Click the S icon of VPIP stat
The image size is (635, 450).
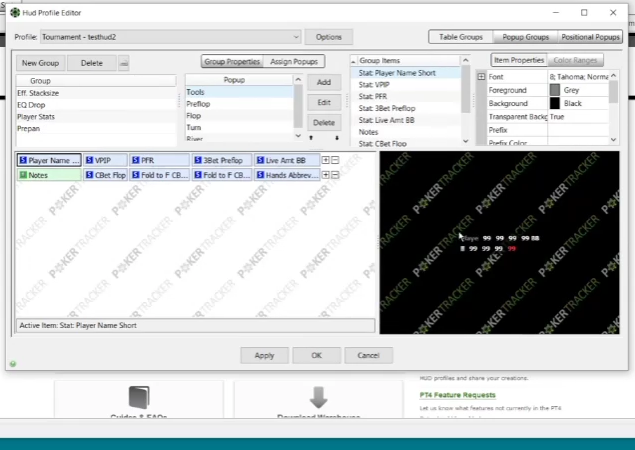click(x=89, y=160)
